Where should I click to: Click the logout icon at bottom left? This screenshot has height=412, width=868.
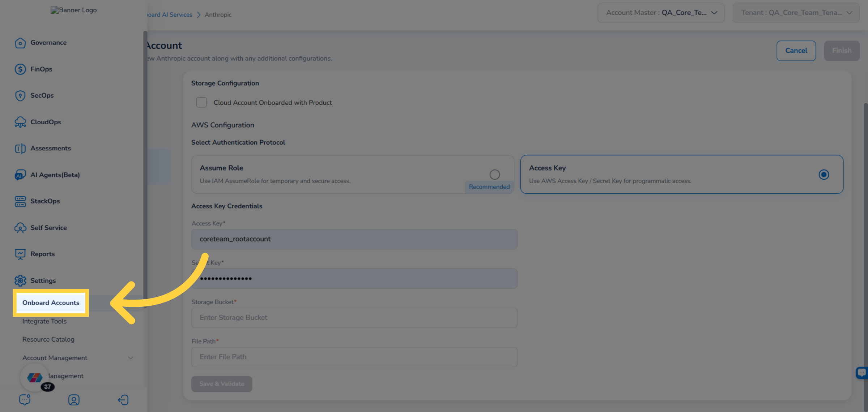(123, 400)
